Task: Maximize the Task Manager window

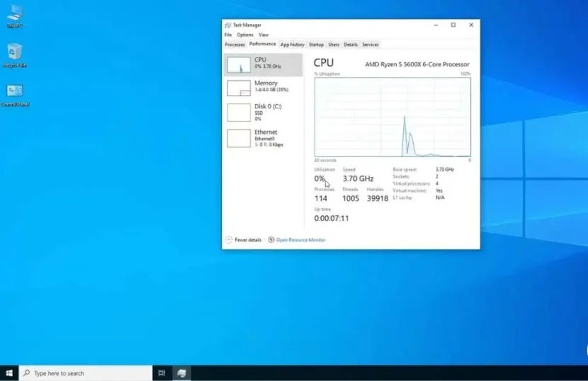Action: [453, 25]
